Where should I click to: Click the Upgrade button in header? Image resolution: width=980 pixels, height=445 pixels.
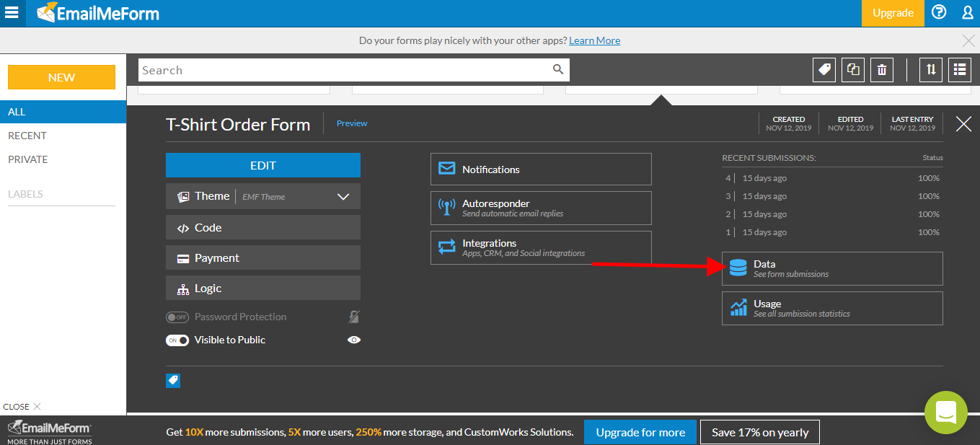point(893,13)
